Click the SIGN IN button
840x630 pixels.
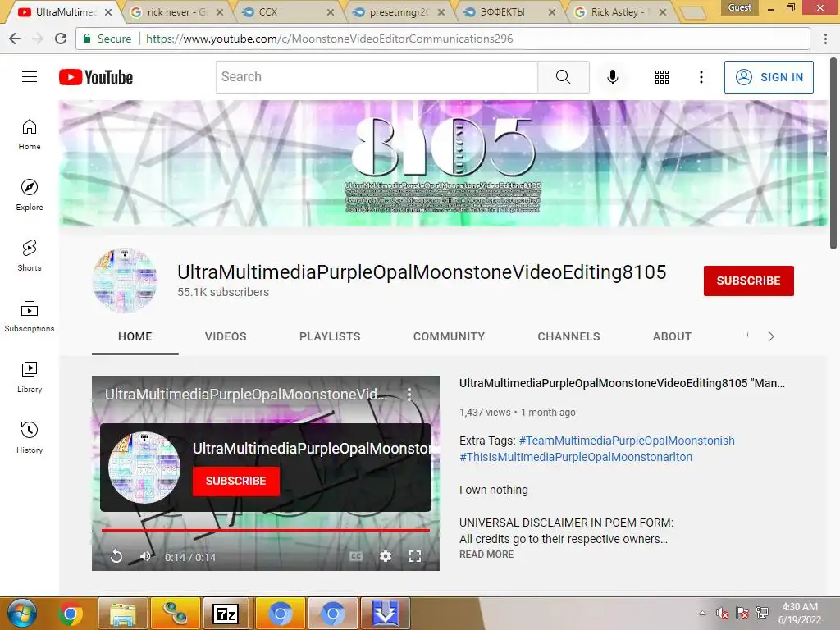click(x=769, y=77)
